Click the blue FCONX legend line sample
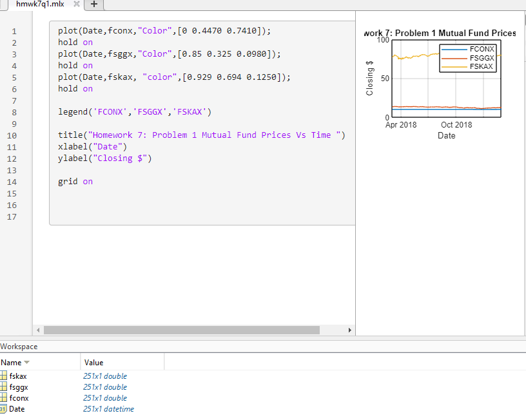Image resolution: width=526 pixels, height=420 pixels. pos(454,50)
